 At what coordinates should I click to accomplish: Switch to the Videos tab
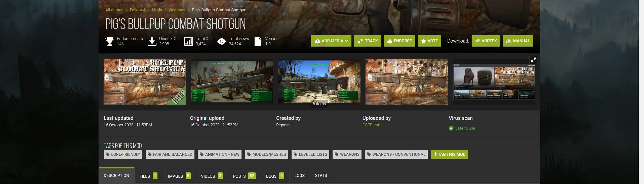212,176
